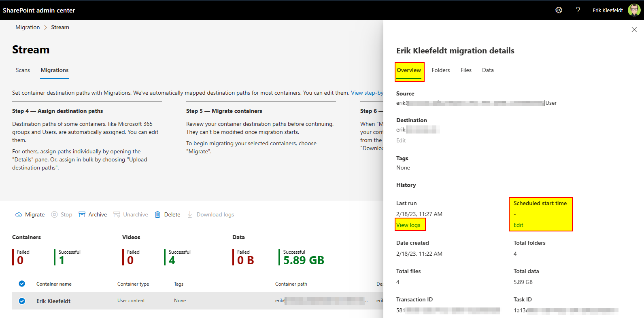
Task: Open the settings gear icon
Action: (x=559, y=10)
